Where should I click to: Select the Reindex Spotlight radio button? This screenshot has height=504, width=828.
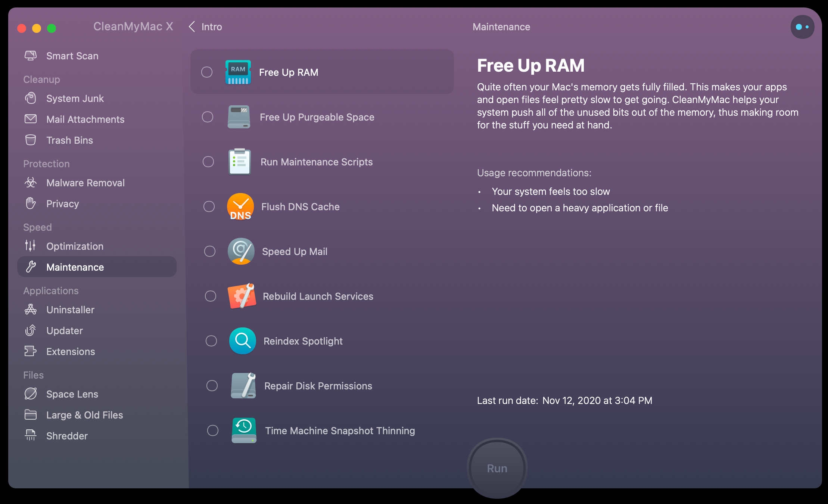tap(211, 341)
